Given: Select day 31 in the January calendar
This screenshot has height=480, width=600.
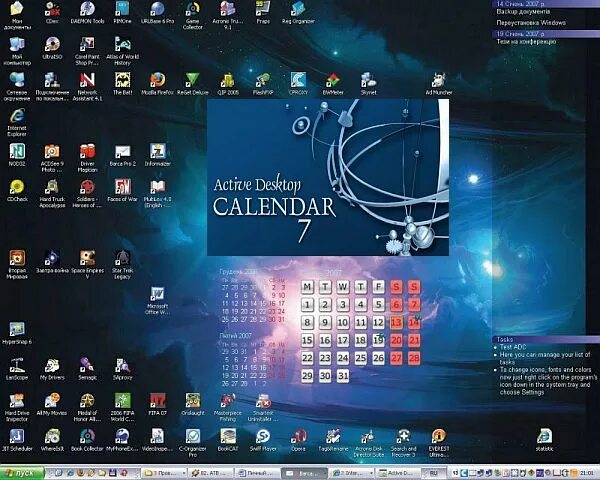Looking at the screenshot, I should [x=343, y=376].
